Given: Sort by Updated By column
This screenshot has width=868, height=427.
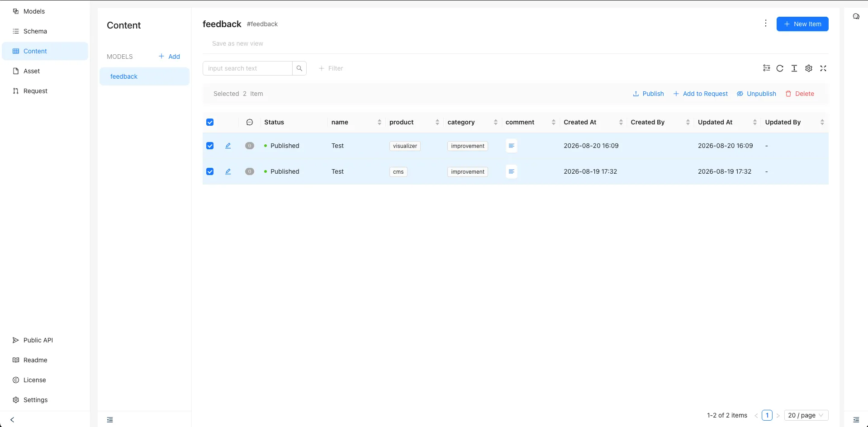Looking at the screenshot, I should point(822,122).
